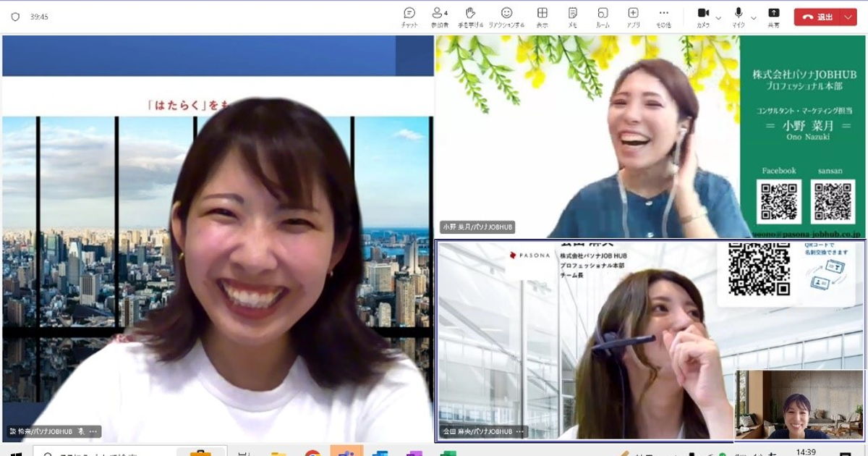Expand the camera options dropdown arrow
The height and width of the screenshot is (456, 868).
click(718, 17)
